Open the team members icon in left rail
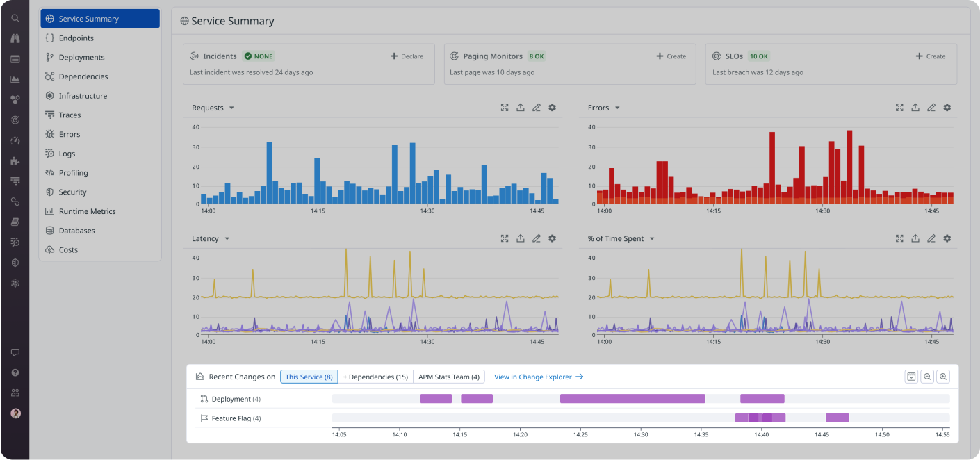The image size is (980, 460). pyautogui.click(x=15, y=393)
